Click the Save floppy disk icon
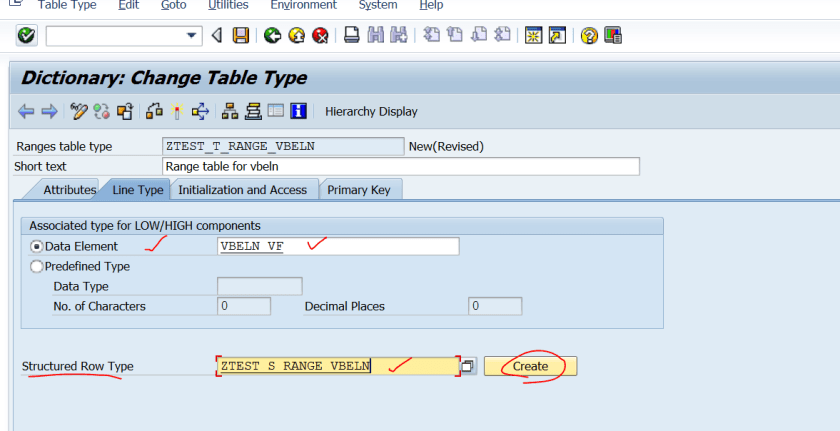The width and height of the screenshot is (840, 431). tap(241, 36)
